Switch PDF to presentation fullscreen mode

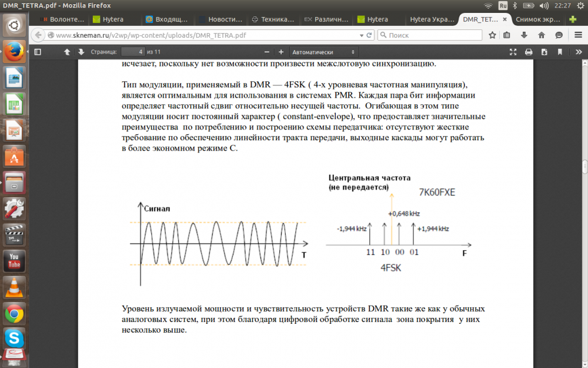click(x=513, y=52)
